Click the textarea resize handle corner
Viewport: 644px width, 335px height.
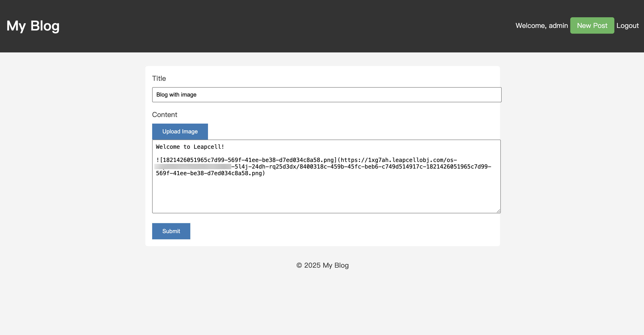[498, 211]
